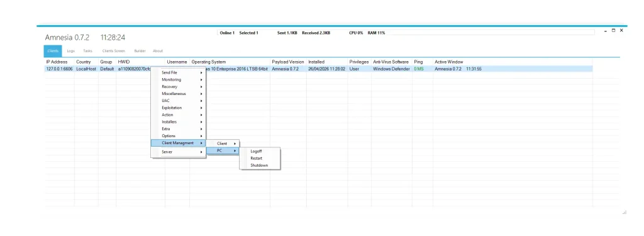Viewport: 644px width, 236px height.
Task: Sort by the Operating System column header
Action: [209, 62]
